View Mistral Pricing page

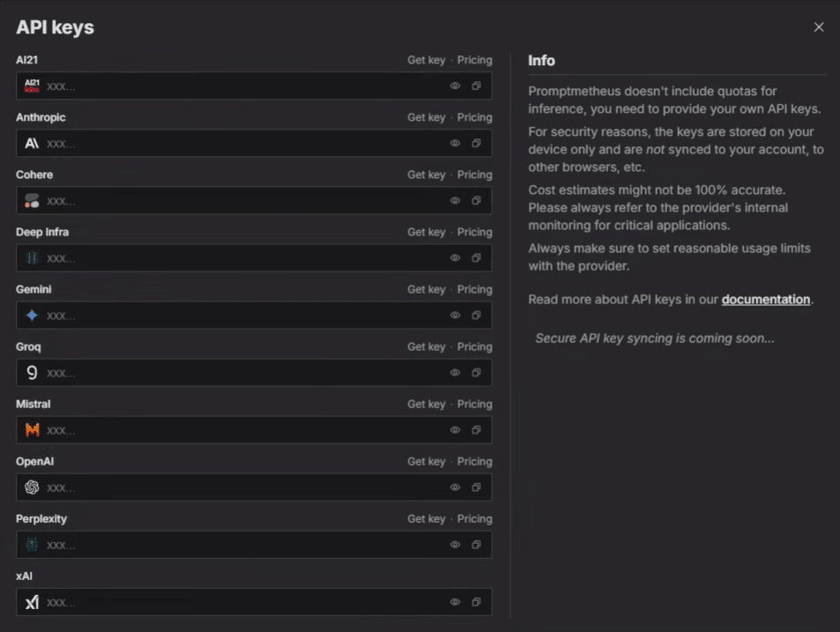pos(474,404)
